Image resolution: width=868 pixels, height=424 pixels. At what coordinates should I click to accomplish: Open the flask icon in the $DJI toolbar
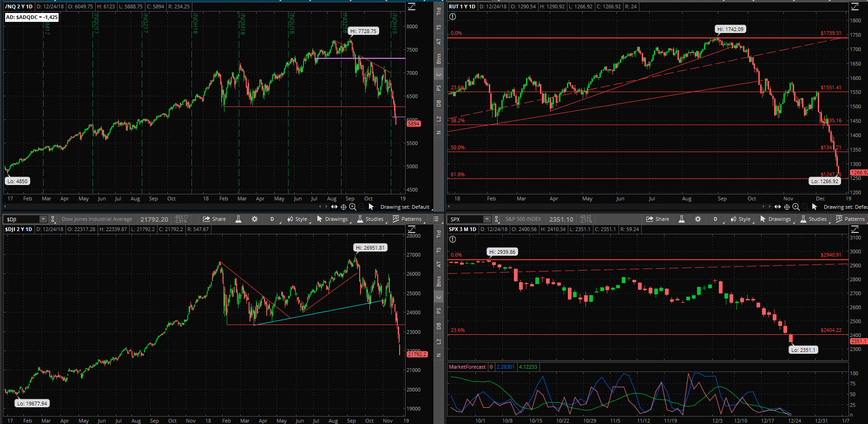click(x=238, y=219)
